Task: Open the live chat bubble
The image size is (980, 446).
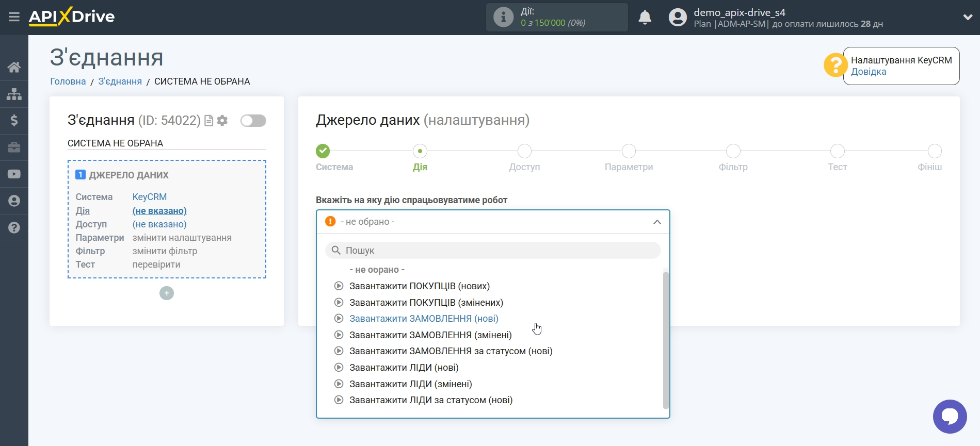Action: 949,416
